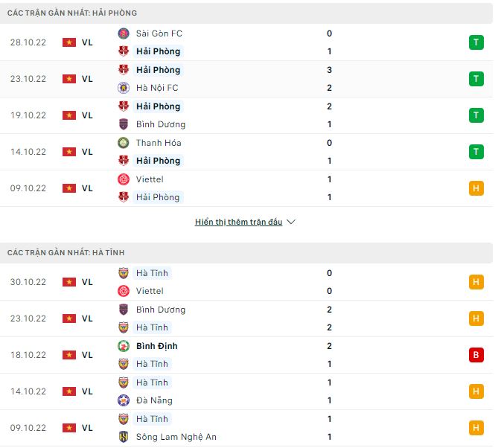This screenshot has height=448, width=501.
Task: Click the Đà Nẵng club crest
Action: coord(124,400)
